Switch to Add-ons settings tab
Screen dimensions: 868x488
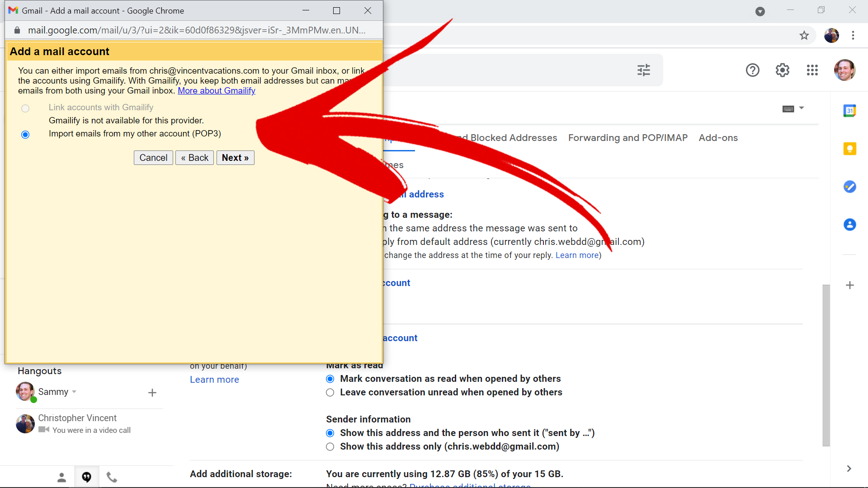[x=718, y=138]
